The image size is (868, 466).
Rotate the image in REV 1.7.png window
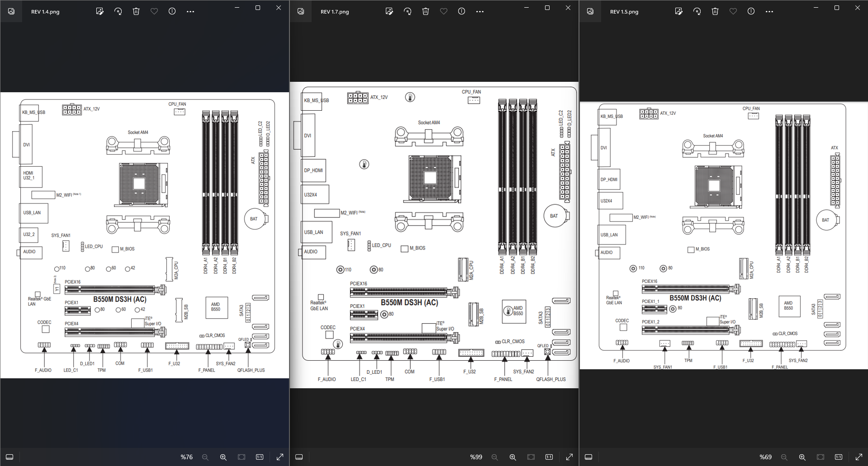click(x=408, y=11)
